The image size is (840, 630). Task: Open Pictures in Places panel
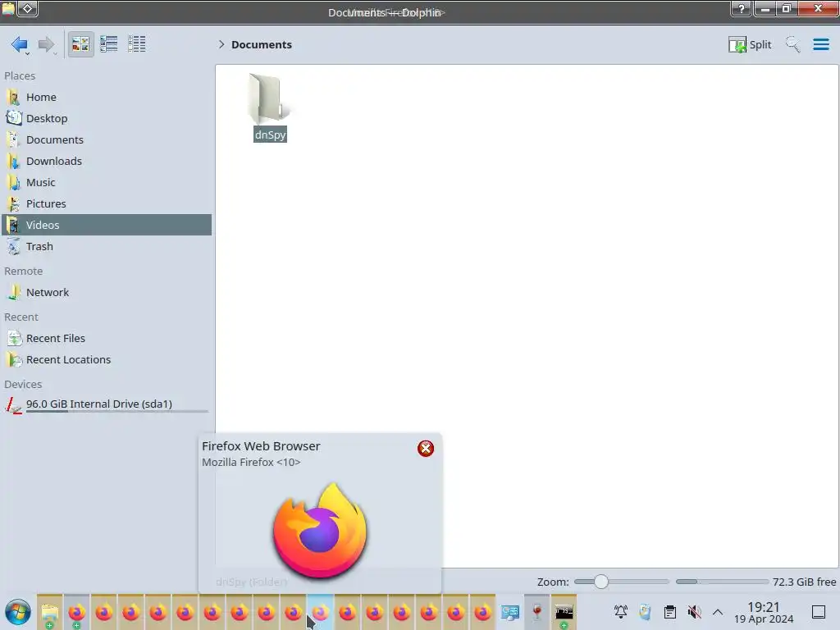tap(107, 204)
